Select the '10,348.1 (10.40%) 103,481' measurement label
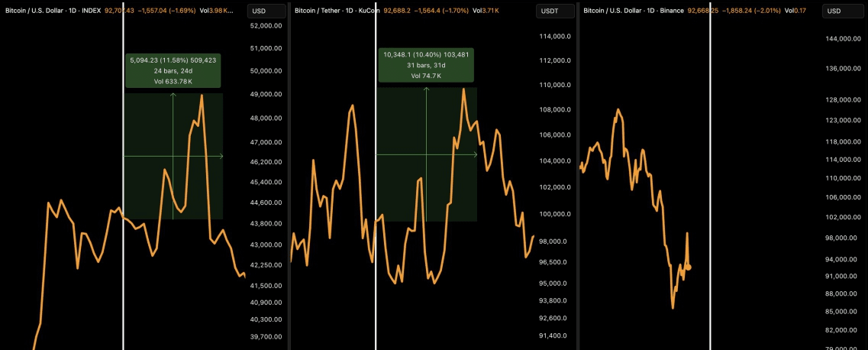868x350 pixels. click(x=426, y=54)
